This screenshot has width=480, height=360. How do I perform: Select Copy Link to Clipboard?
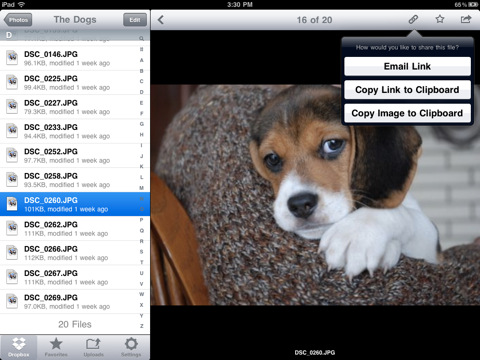pyautogui.click(x=407, y=90)
